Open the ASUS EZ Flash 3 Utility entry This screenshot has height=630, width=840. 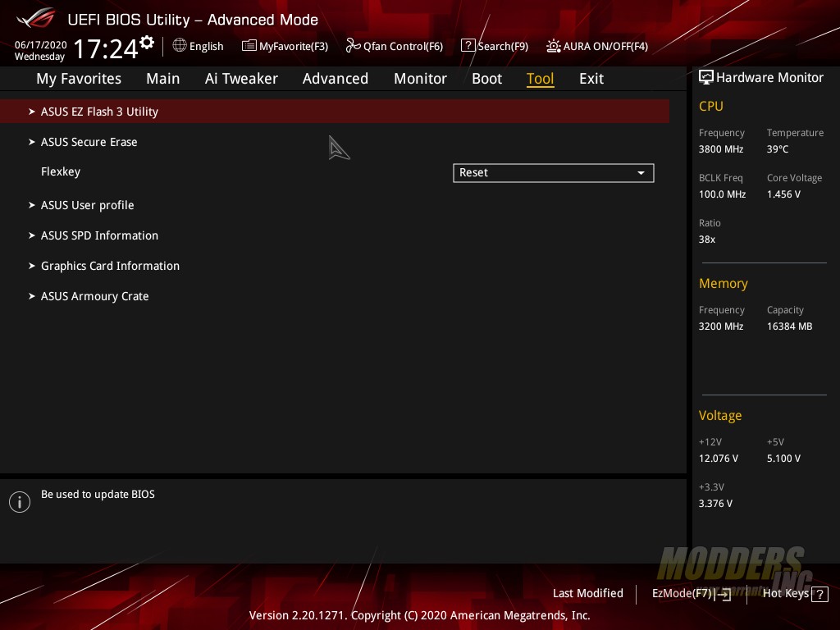pyautogui.click(x=335, y=112)
